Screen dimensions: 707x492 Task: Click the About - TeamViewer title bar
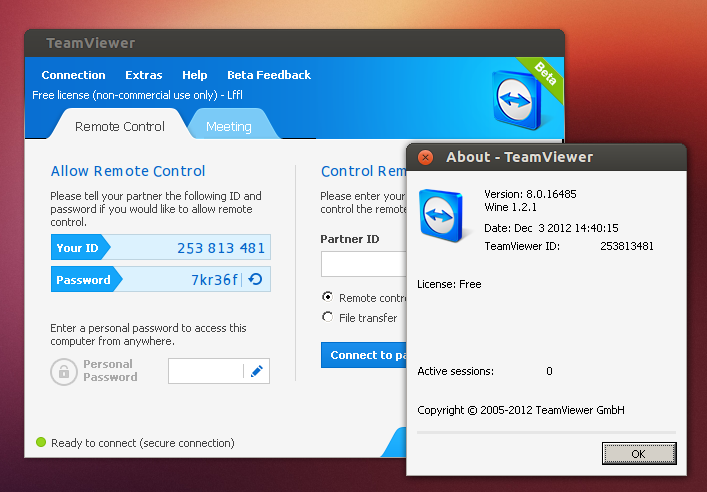pyautogui.click(x=546, y=157)
